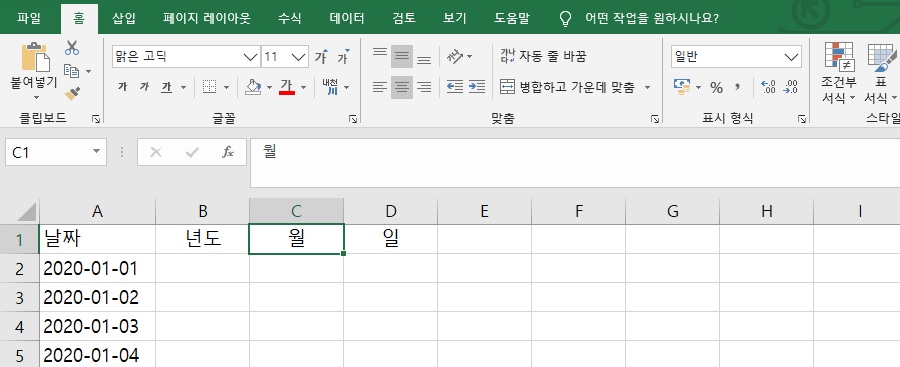The height and width of the screenshot is (367, 900).
Task: Click 자동 줄 바꿈 wrap text button
Action: pos(543,56)
